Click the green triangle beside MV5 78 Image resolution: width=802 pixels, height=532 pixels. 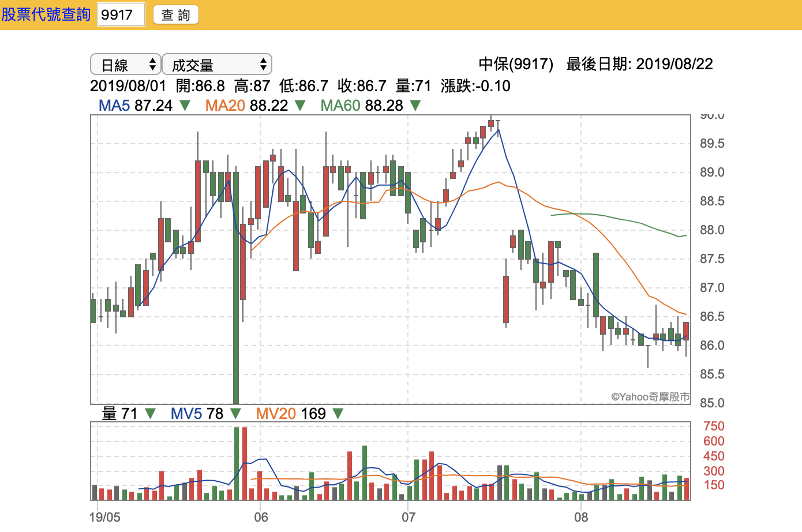click(x=235, y=414)
